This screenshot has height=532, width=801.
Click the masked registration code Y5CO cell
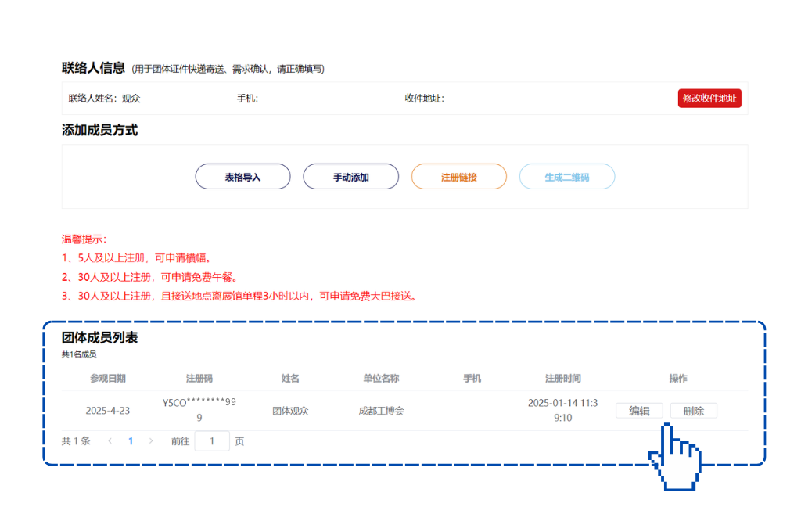tap(199, 410)
